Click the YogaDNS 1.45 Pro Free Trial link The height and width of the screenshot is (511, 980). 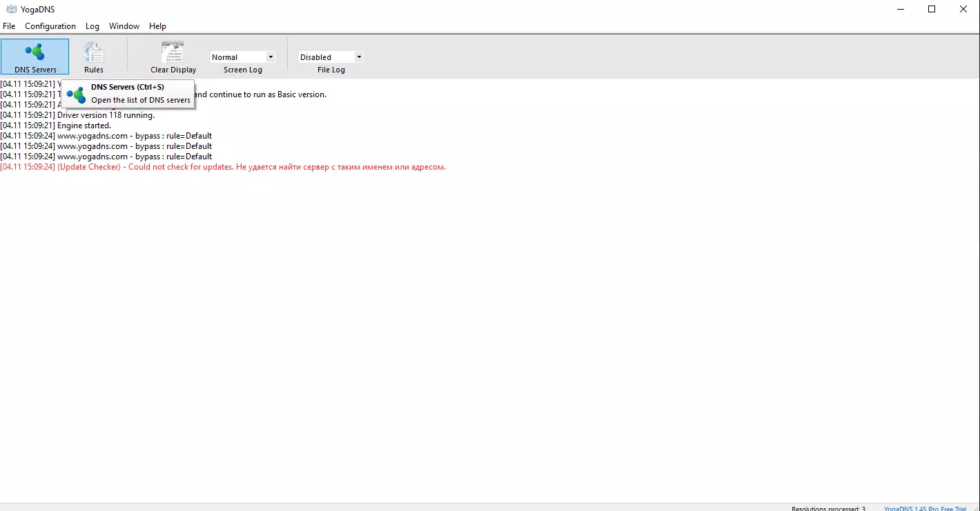(x=925, y=508)
